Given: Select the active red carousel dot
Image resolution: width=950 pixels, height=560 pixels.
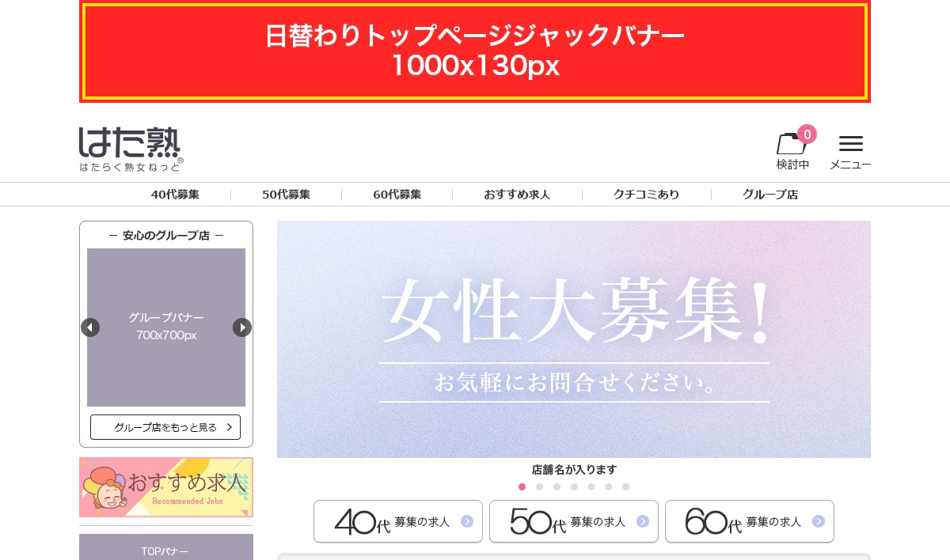Looking at the screenshot, I should coord(522,486).
